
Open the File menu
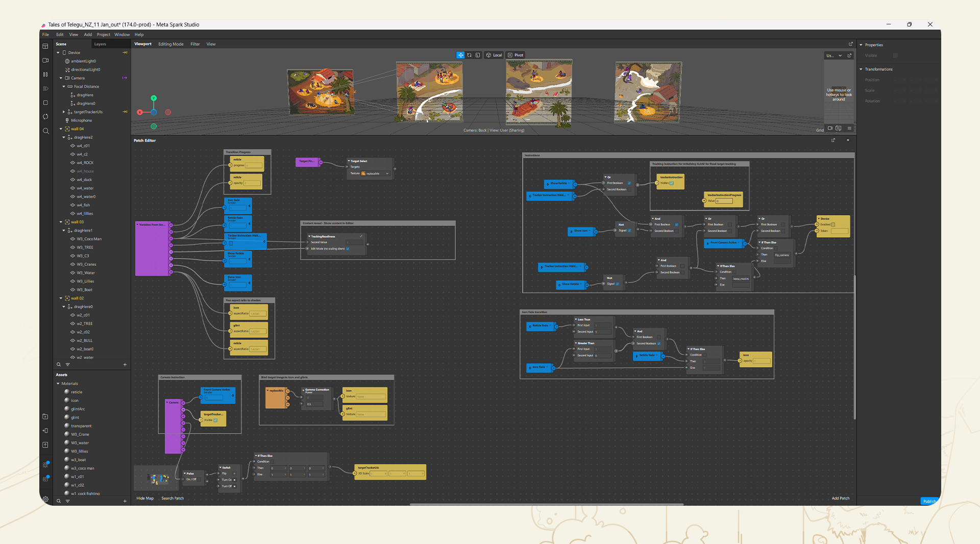click(45, 35)
